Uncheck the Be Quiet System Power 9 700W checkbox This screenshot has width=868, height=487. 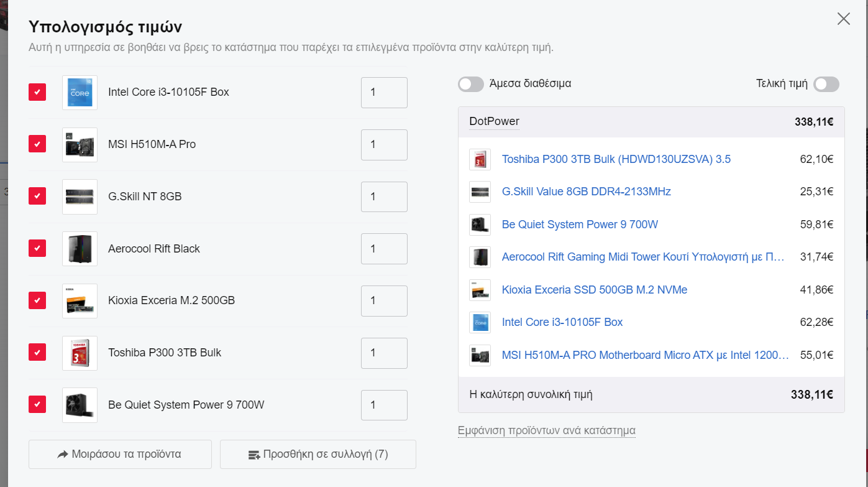pos(37,404)
